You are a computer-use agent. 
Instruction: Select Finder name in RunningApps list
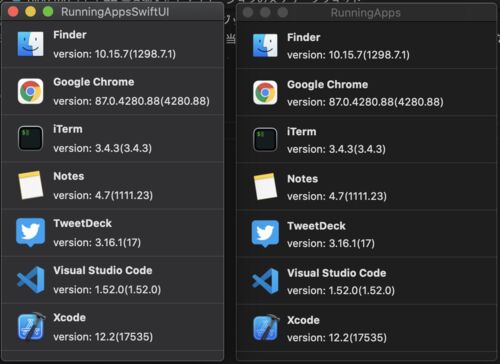[x=304, y=37]
